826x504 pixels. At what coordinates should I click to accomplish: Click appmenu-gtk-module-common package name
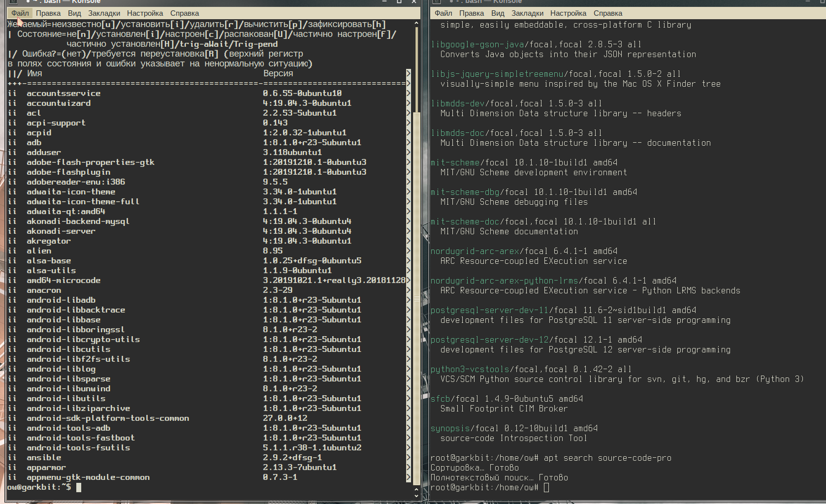point(88,477)
